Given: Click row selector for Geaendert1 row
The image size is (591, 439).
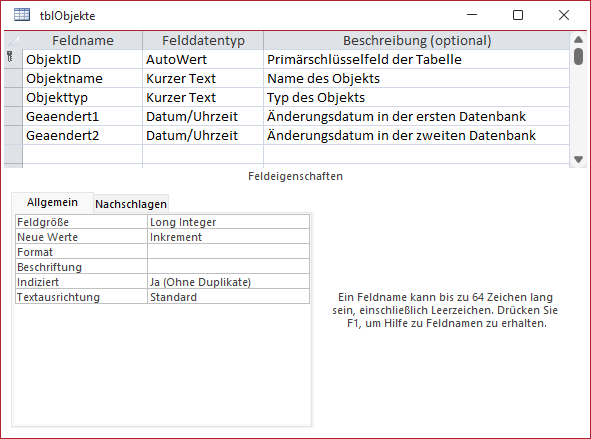Looking at the screenshot, I should 13,116.
